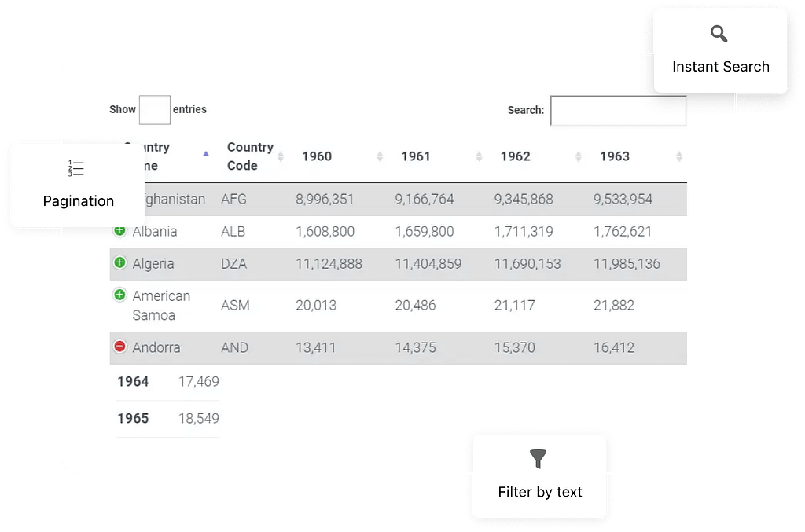
Task: Focus the Search input field
Action: pos(618,111)
